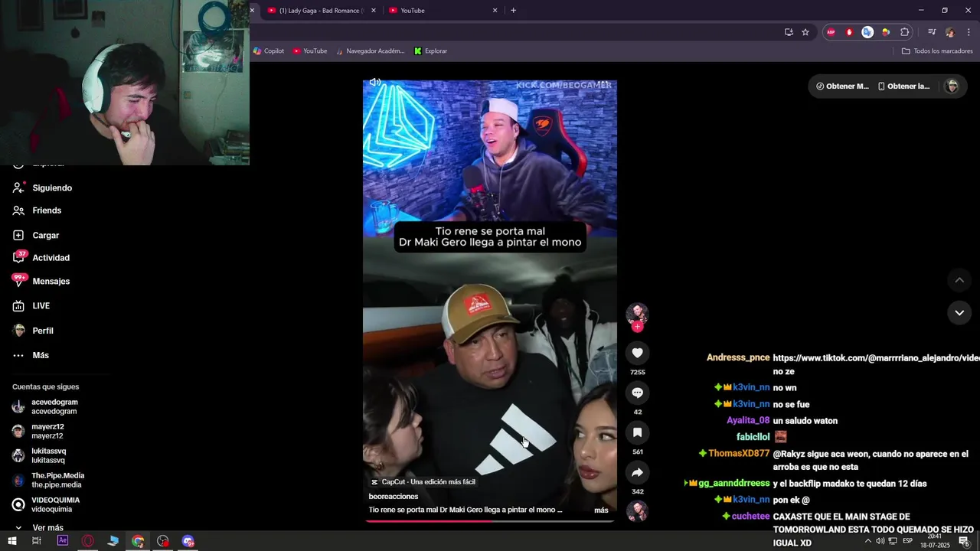Open the Google Translate extension
This screenshot has width=980, height=551.
pyautogui.click(x=867, y=32)
